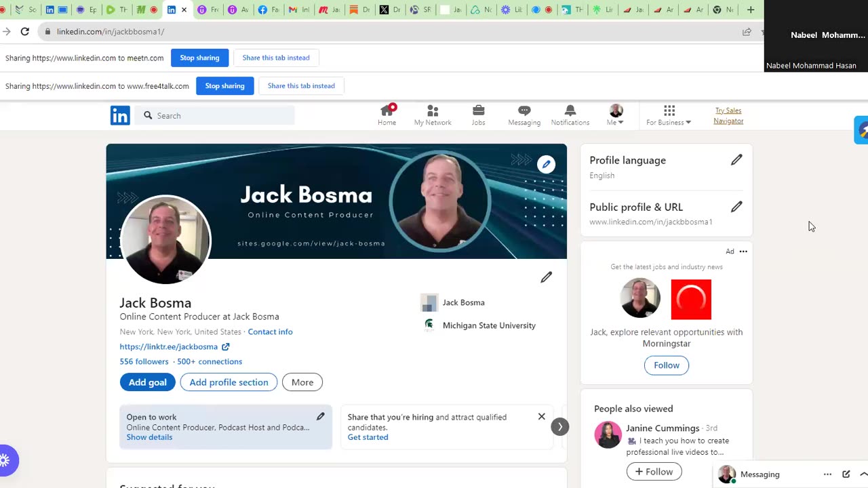Viewport: 868px width, 488px height.
Task: Switch to the Gmail inbox tab
Action: [298, 9]
